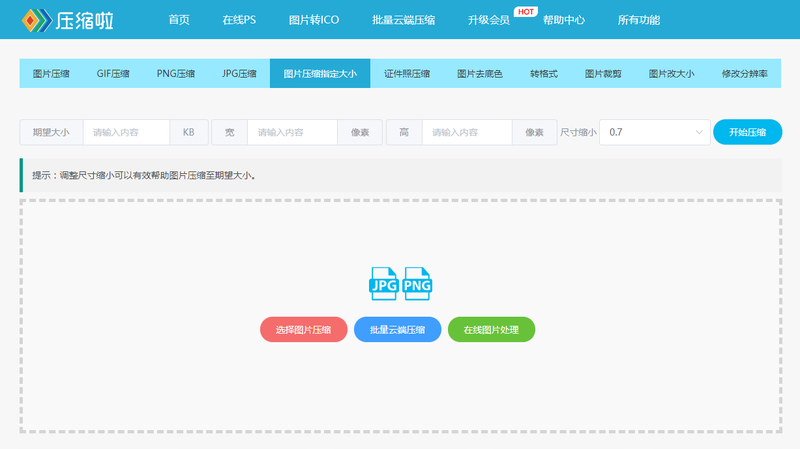Select the 图片去底色 tab
800x449 pixels.
pos(480,73)
